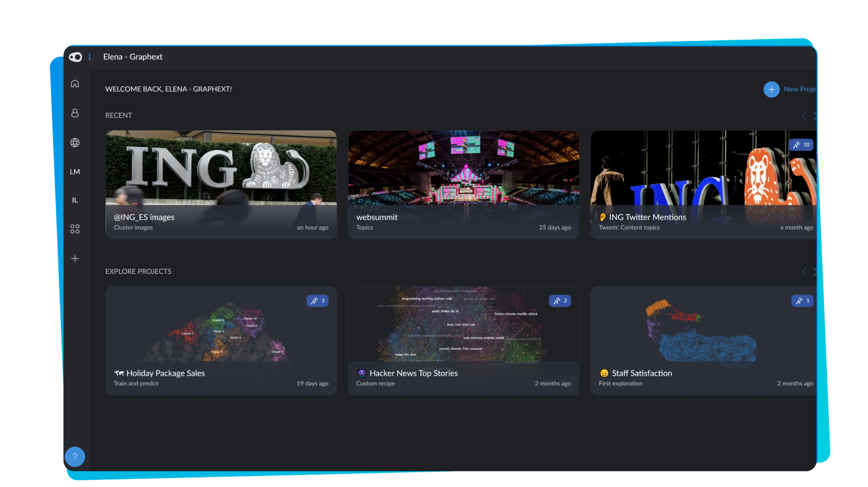868x487 pixels.
Task: Select the IL team in the sidebar
Action: click(75, 200)
